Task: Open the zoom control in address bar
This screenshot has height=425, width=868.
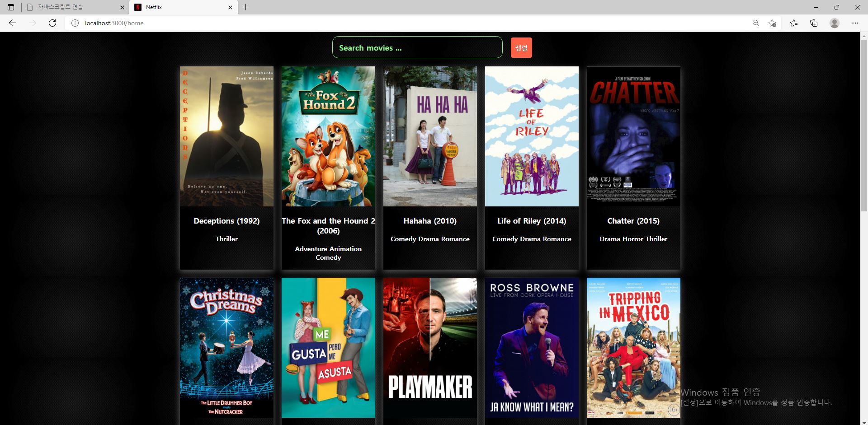Action: coord(755,23)
